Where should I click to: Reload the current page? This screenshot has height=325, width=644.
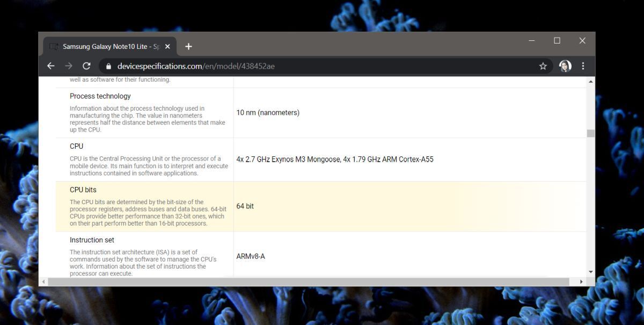86,66
